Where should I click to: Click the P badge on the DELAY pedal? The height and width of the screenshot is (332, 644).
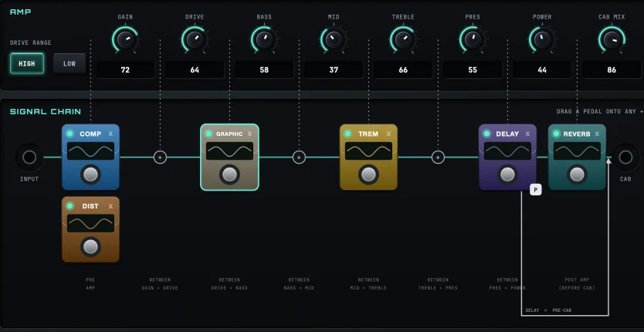(x=536, y=190)
